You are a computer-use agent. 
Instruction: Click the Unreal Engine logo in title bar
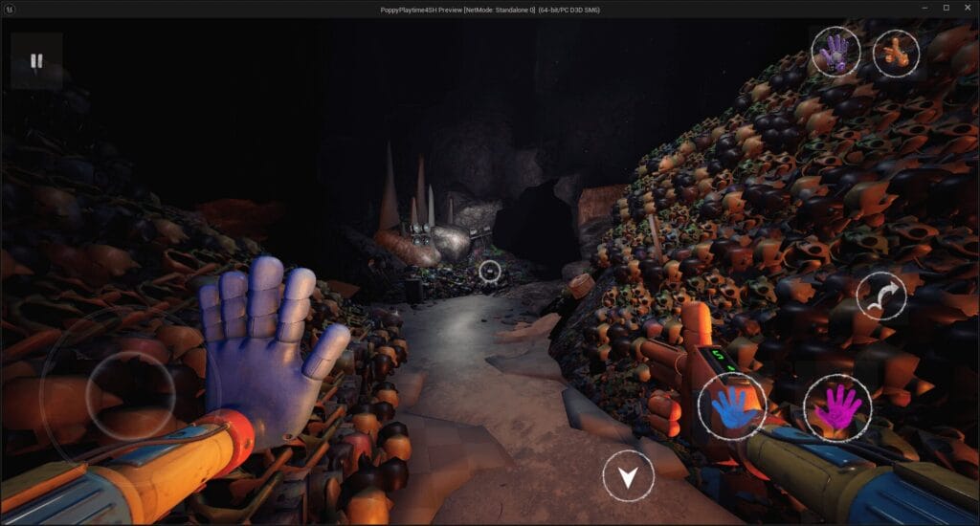9,8
